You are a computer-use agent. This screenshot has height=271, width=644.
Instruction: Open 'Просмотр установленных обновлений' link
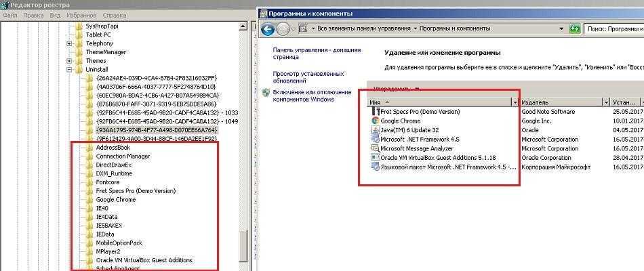coord(308,77)
